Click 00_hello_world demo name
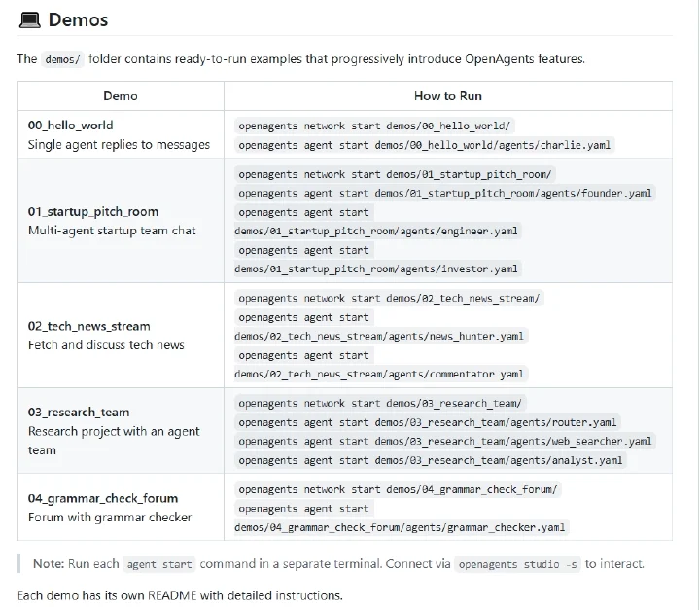Image resolution: width=700 pixels, height=610 pixels. point(71,126)
